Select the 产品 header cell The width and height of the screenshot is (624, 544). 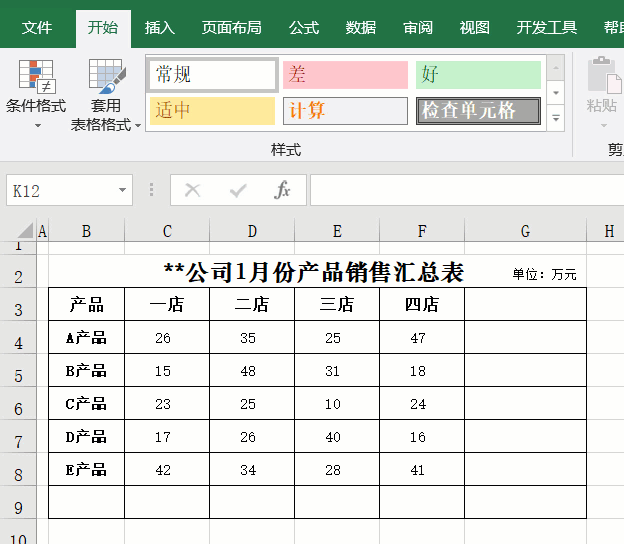[x=86, y=304]
